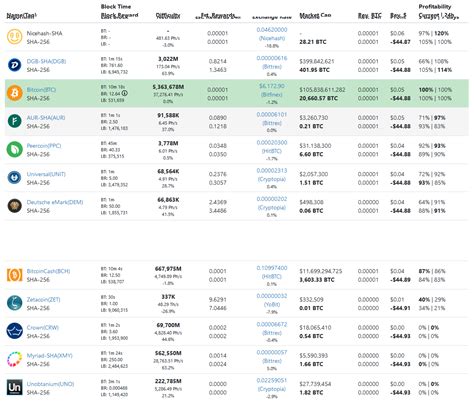This screenshot has width=474, height=401.
Task: Click the Crown CRW blue crown logo
Action: 15,331
